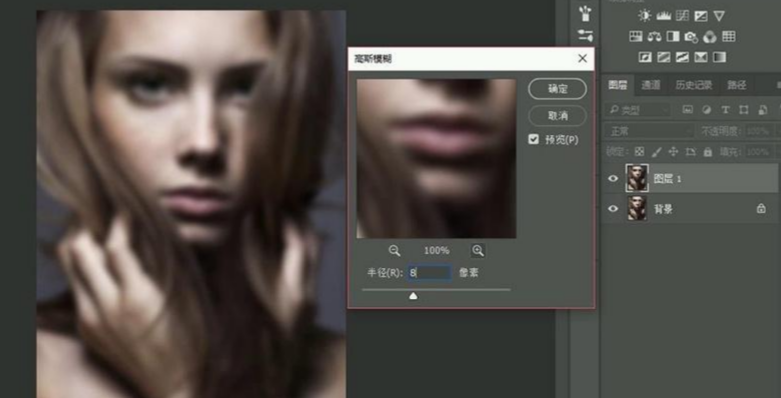Filter layers by adjustment layers
The height and width of the screenshot is (398, 781).
pyautogui.click(x=706, y=110)
